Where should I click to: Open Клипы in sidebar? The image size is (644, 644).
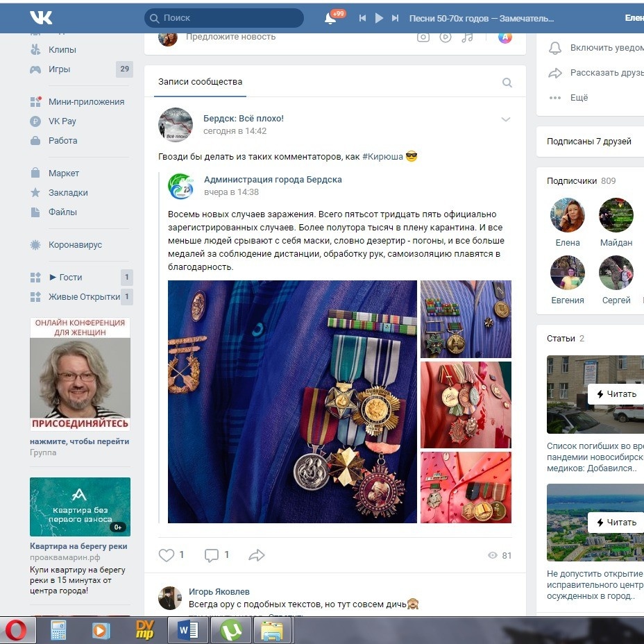(62, 50)
